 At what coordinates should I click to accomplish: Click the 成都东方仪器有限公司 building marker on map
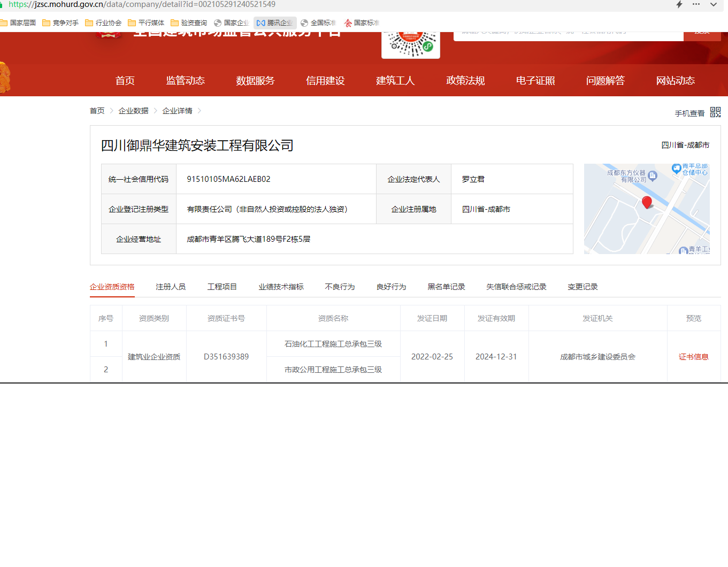[x=653, y=175]
